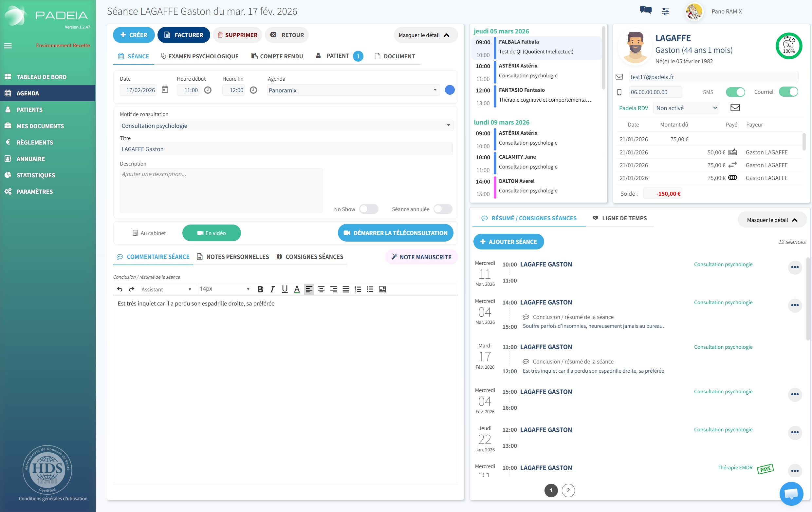Click the blue agenda color circle
Screen dimensions: 812x512
pyautogui.click(x=450, y=90)
